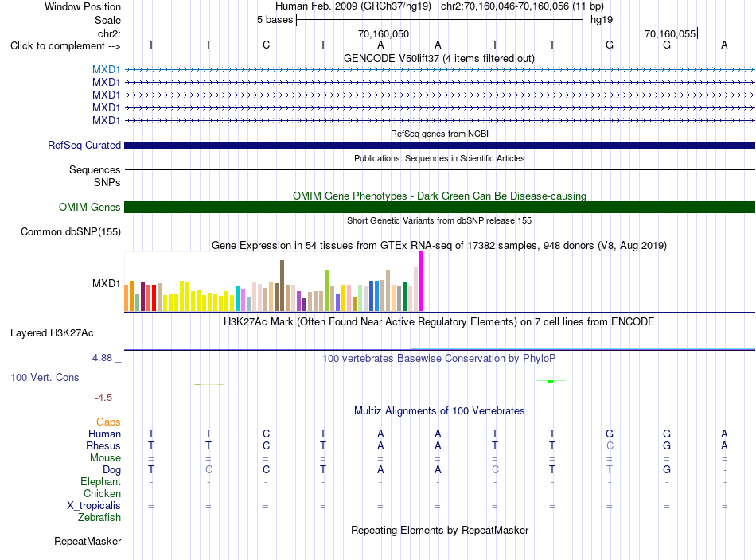Open 100 Vert. Cons track settings
The width and height of the screenshot is (756, 560).
(x=45, y=377)
